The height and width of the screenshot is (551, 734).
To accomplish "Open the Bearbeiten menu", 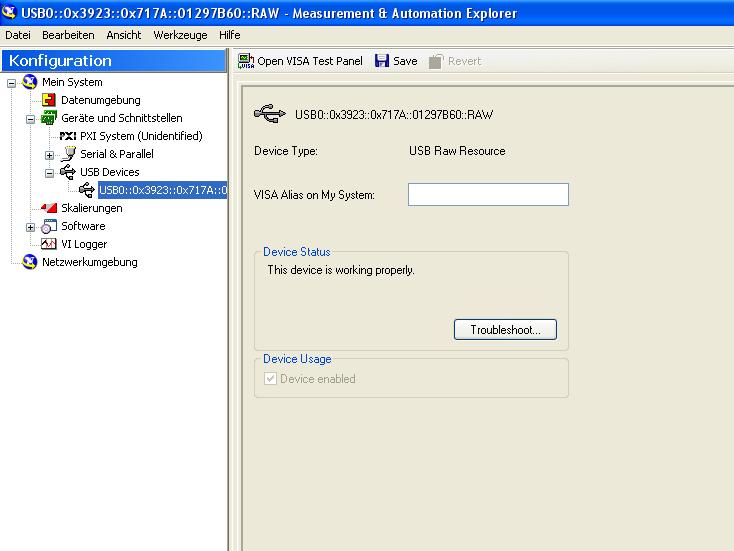I will (x=68, y=35).
